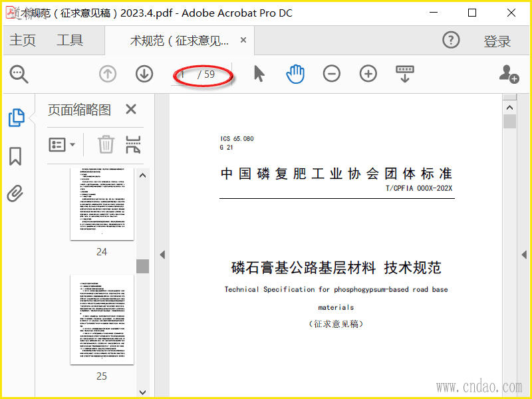Click thumbnail panel scroll up arrow
Screen dimensions: 532x399
coord(143,176)
